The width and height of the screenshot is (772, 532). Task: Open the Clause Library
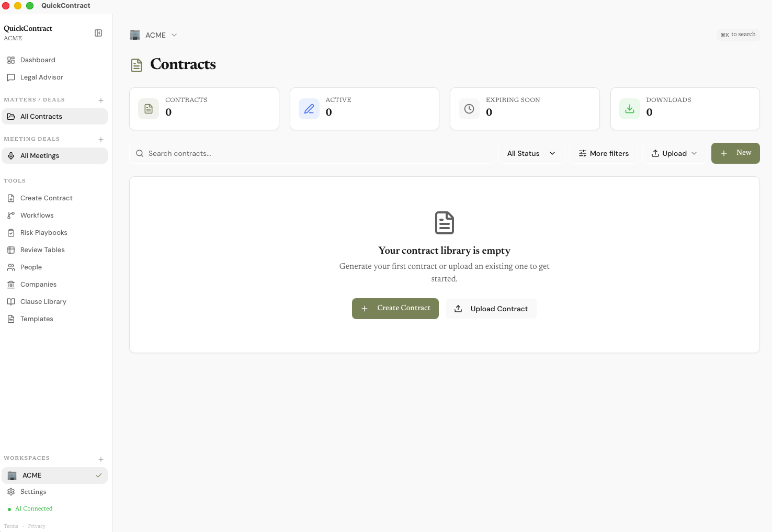tap(54, 302)
